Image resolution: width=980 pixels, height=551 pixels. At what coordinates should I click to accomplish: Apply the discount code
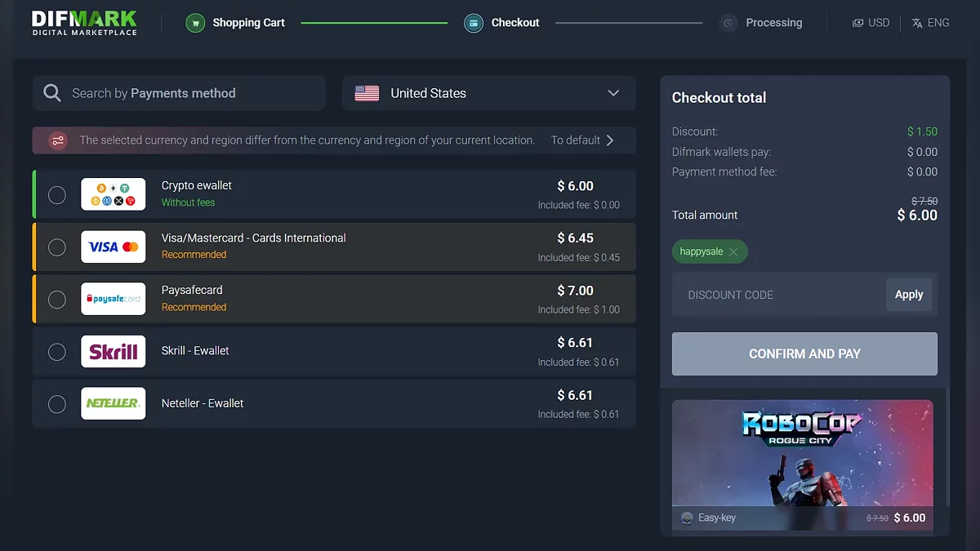(x=908, y=295)
